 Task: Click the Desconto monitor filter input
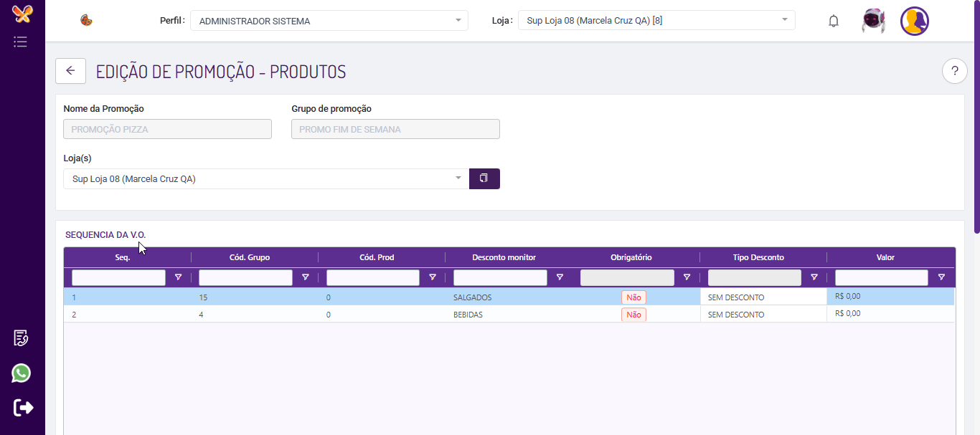(500, 277)
